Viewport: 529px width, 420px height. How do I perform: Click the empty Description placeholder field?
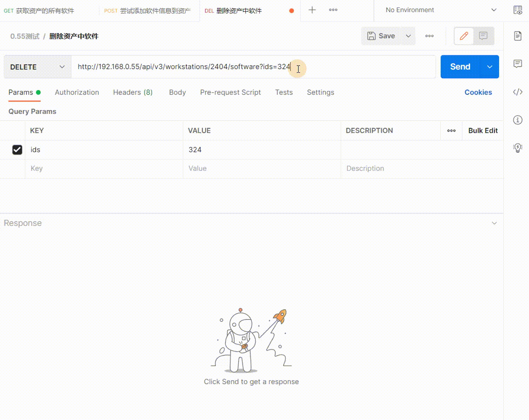coord(422,168)
